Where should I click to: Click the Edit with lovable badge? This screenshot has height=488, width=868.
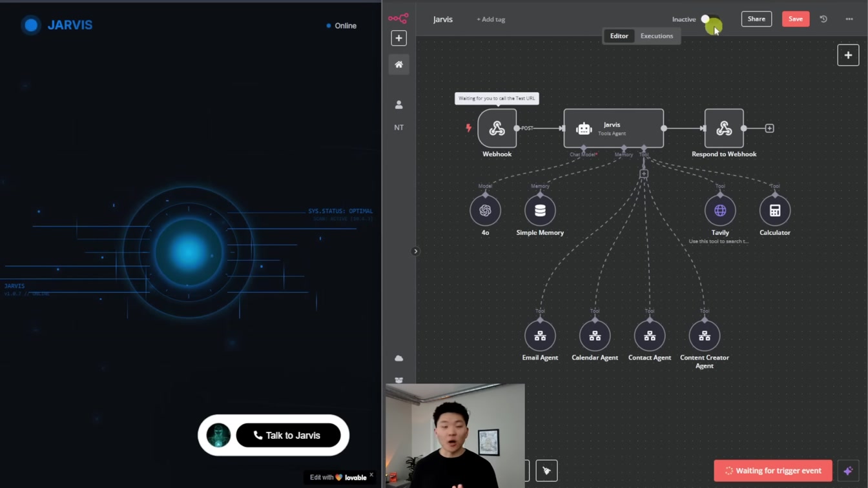click(338, 478)
